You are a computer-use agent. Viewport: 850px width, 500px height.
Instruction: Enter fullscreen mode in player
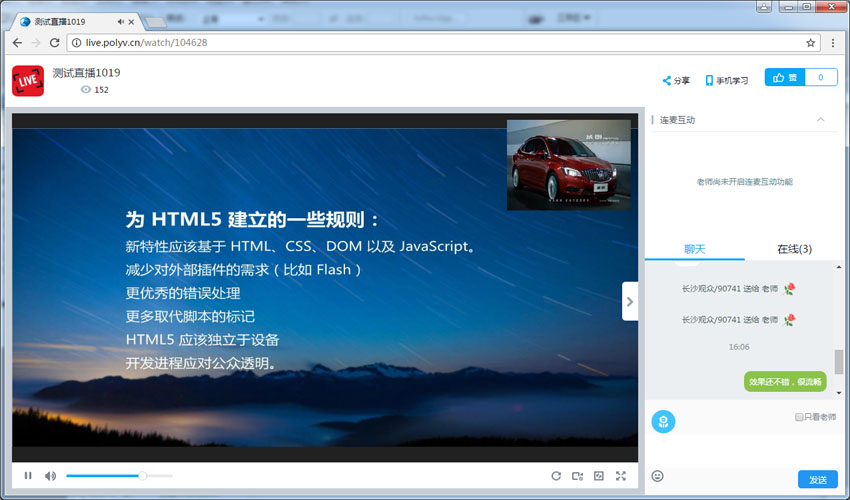pos(621,476)
